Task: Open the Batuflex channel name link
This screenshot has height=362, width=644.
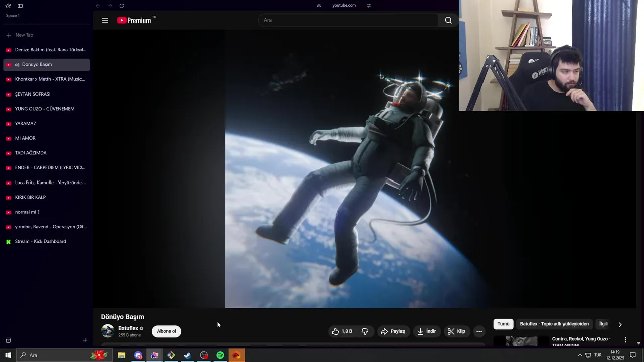Action: tap(128, 328)
